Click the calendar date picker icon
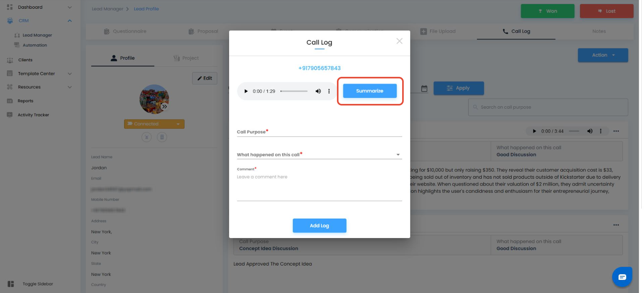Screen dimensions: 644x293 (x=424, y=88)
